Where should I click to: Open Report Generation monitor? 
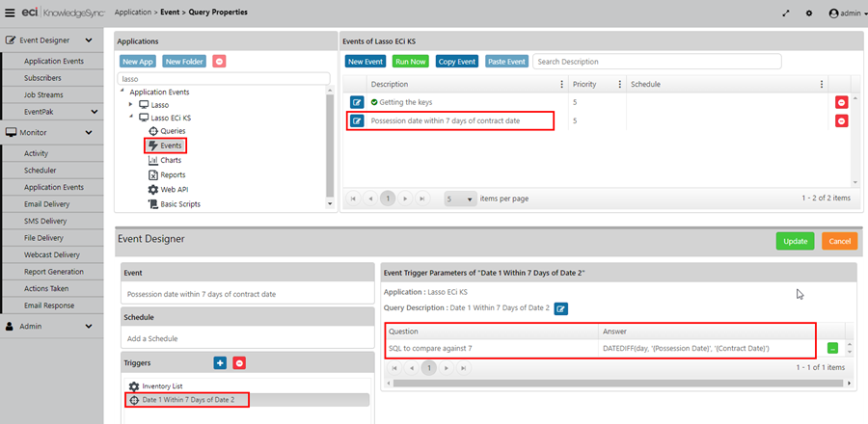[x=54, y=272]
